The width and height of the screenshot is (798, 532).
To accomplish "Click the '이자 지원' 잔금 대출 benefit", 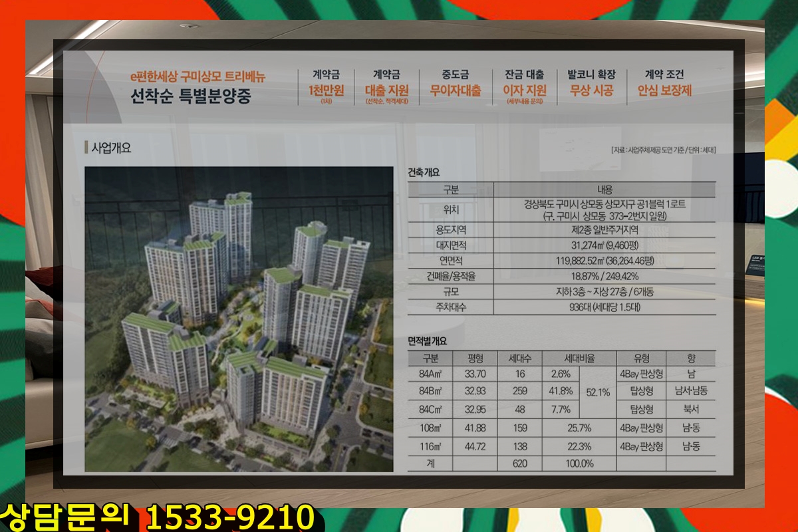I will [x=525, y=91].
